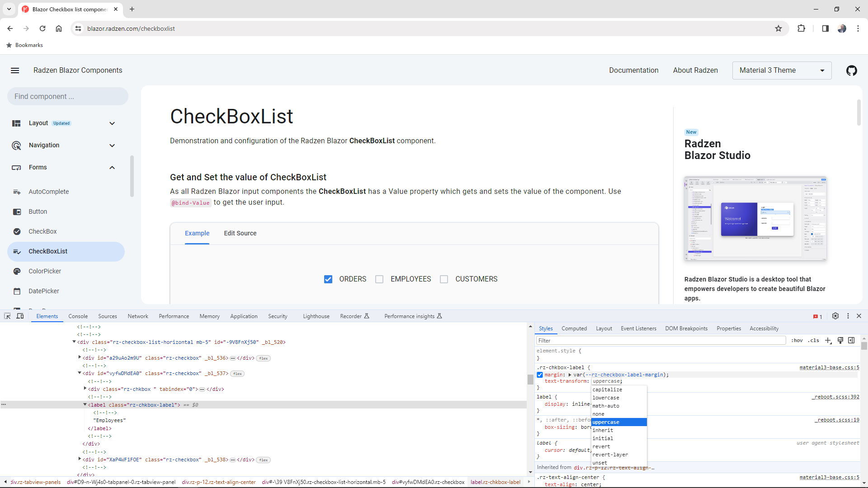
Task: Toggle computed styles sidebar icon
Action: click(x=851, y=340)
